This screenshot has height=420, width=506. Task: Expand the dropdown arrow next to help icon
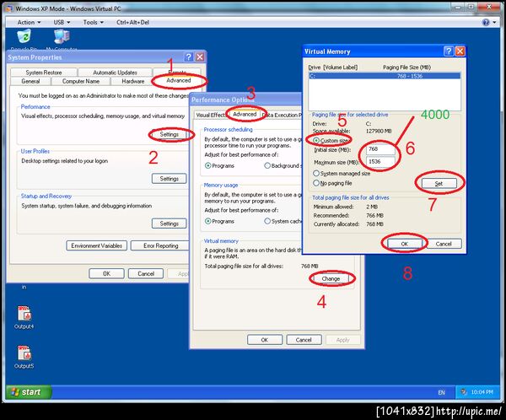[x=495, y=22]
